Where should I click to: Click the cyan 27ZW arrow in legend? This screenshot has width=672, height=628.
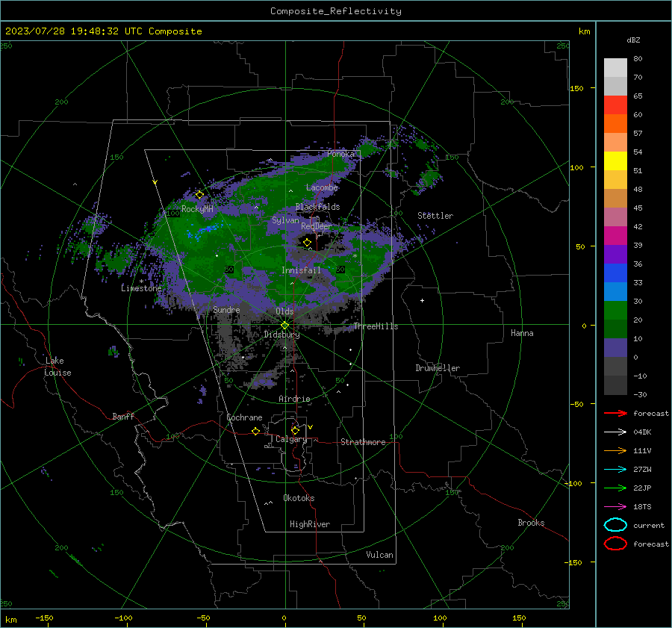point(615,469)
